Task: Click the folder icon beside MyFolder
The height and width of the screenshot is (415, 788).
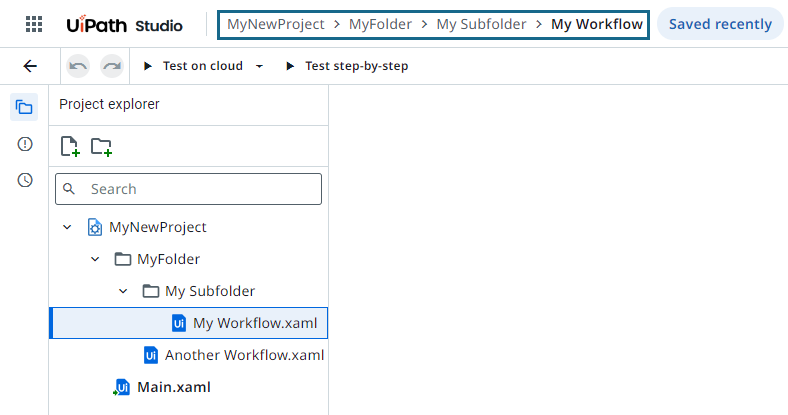Action: pyautogui.click(x=123, y=259)
